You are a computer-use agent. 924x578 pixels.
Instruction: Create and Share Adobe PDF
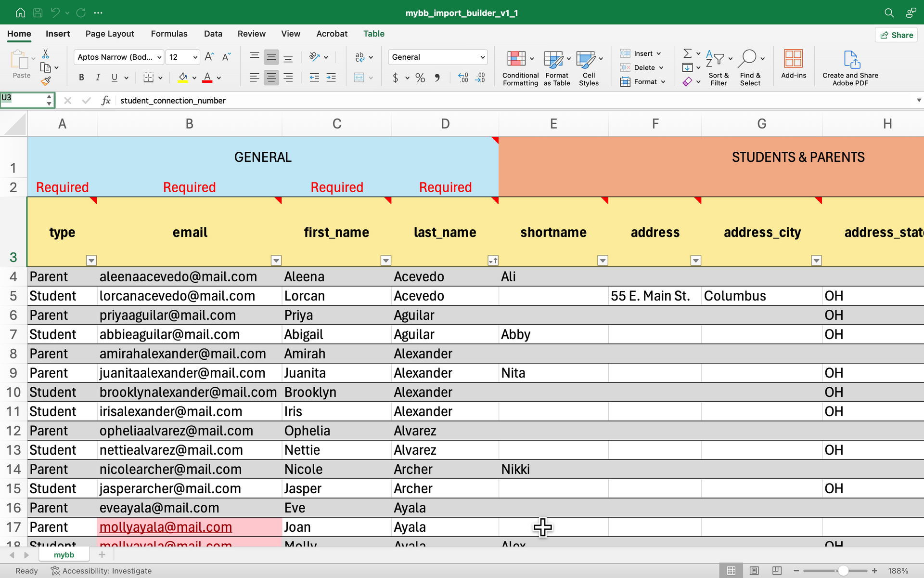[x=850, y=68]
